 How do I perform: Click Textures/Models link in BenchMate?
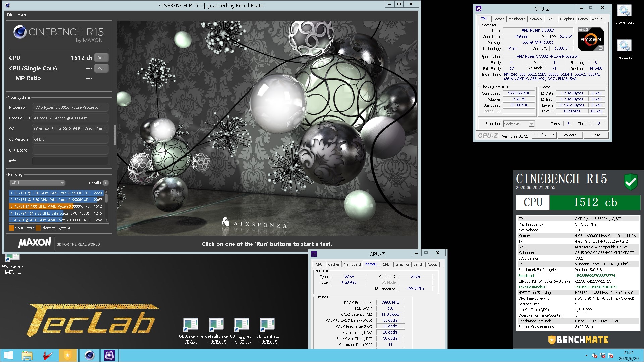pos(532,287)
